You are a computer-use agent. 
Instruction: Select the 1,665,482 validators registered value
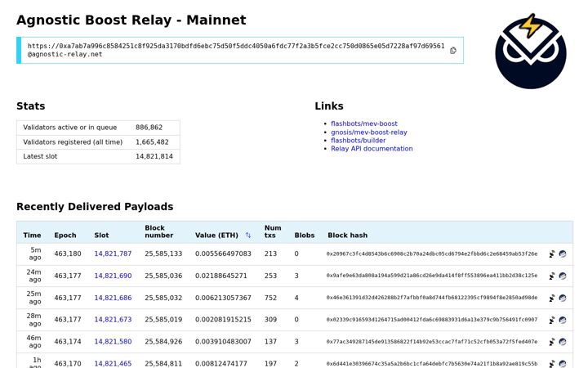coord(152,142)
